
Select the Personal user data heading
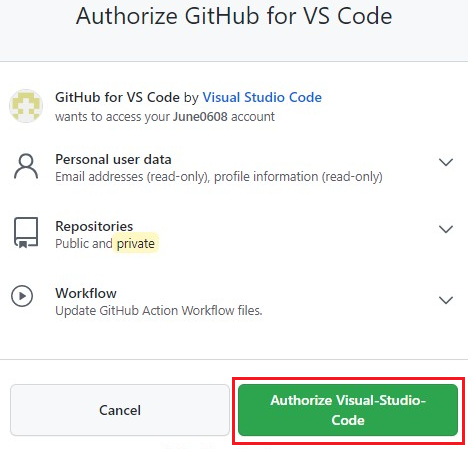pos(113,159)
